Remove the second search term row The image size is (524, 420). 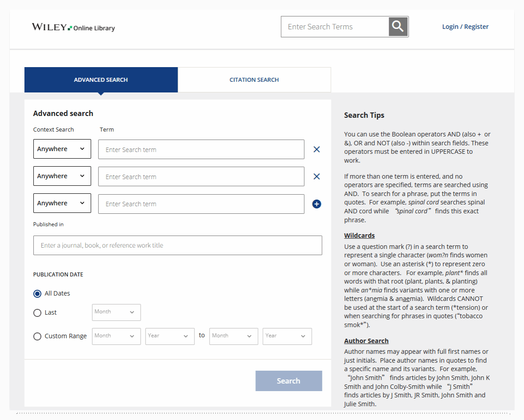click(x=317, y=176)
